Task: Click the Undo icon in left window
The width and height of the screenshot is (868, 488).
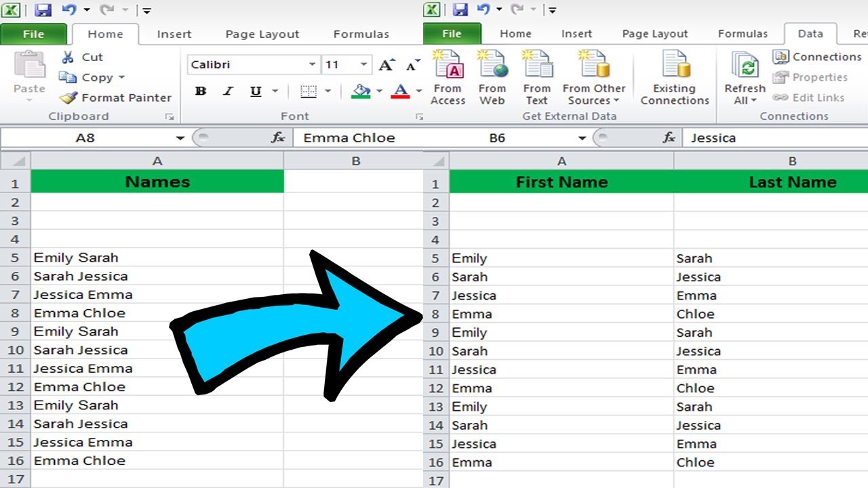Action: (x=68, y=9)
